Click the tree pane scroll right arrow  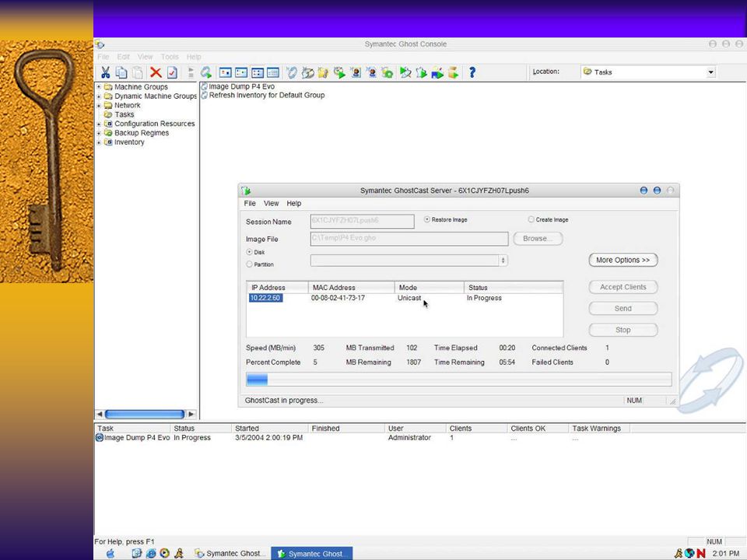coord(191,415)
